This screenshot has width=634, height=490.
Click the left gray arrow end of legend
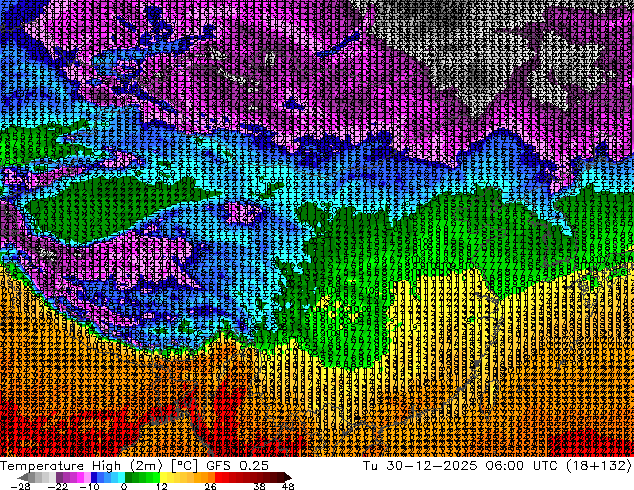[x=23, y=477]
